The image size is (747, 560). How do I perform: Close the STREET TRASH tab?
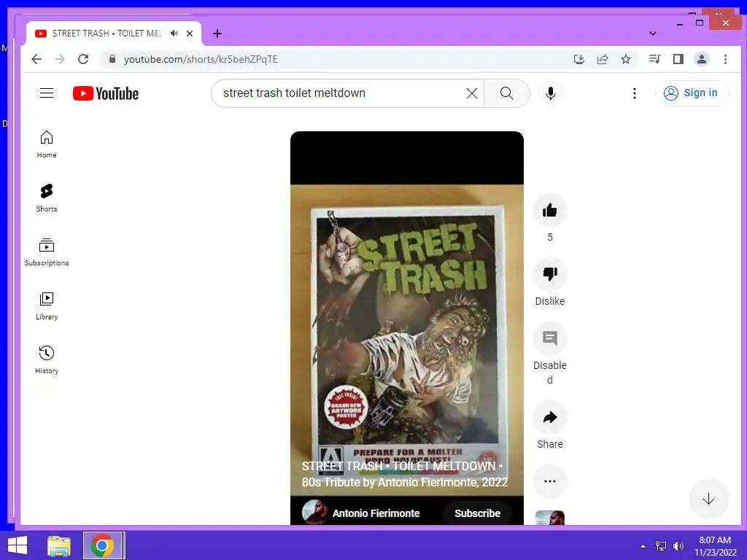(x=190, y=34)
